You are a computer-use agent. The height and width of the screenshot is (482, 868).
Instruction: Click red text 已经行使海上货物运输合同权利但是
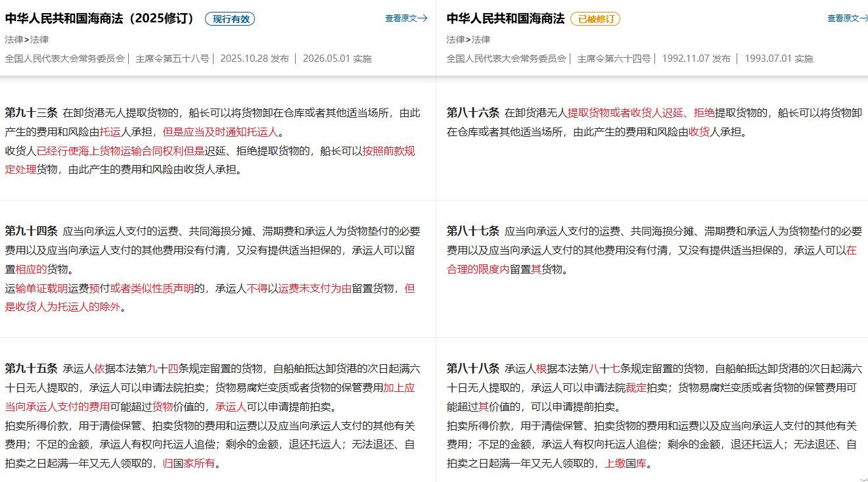[x=121, y=151]
